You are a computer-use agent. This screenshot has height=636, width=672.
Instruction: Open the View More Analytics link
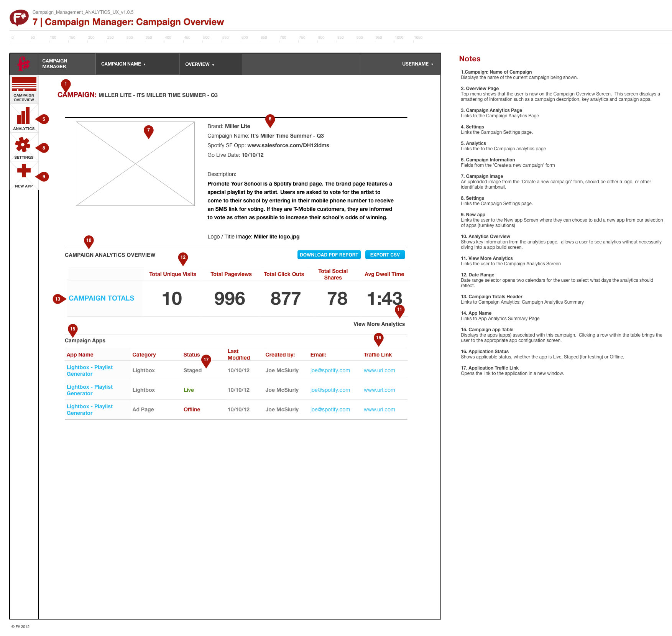coord(379,324)
